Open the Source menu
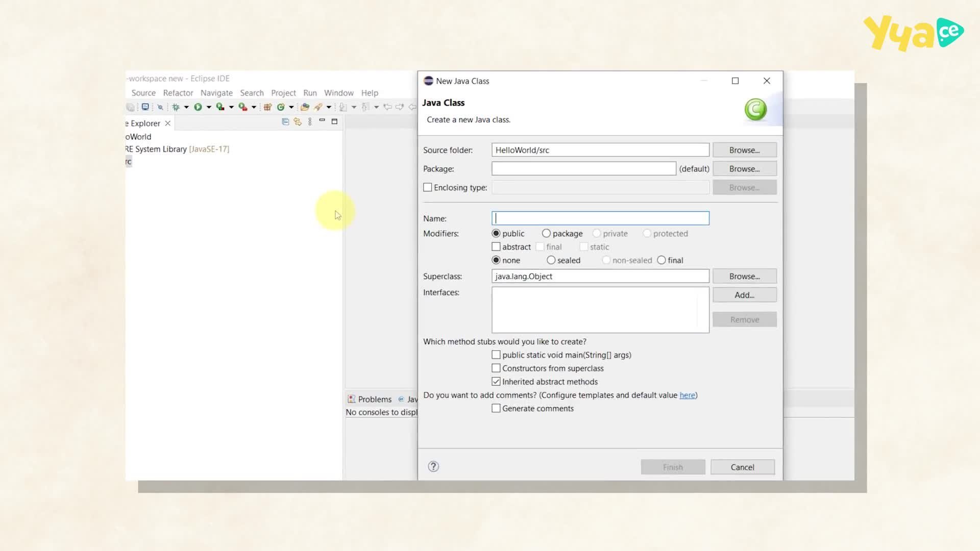Image resolution: width=980 pixels, height=551 pixels. click(x=143, y=93)
